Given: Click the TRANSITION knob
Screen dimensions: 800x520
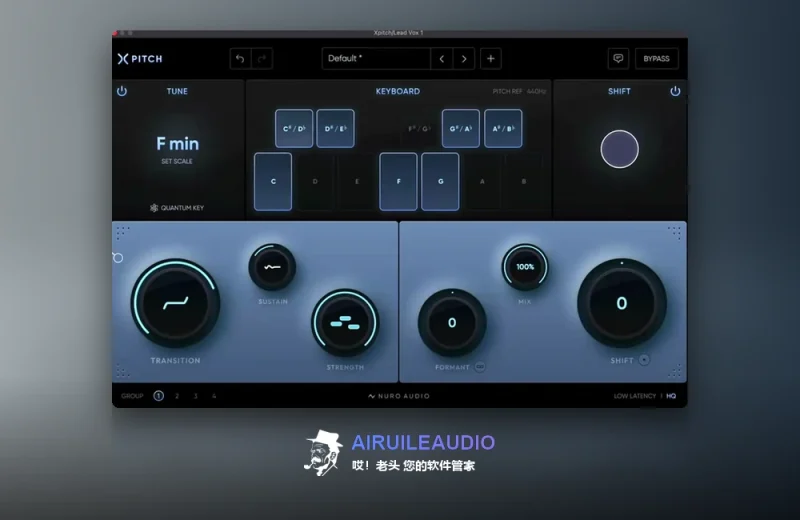Looking at the screenshot, I should tap(176, 304).
